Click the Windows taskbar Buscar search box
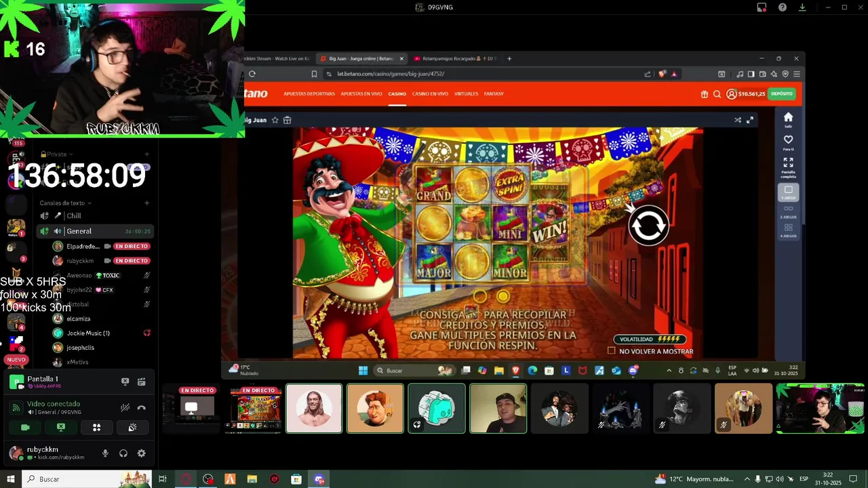The image size is (868, 488). coord(85,479)
